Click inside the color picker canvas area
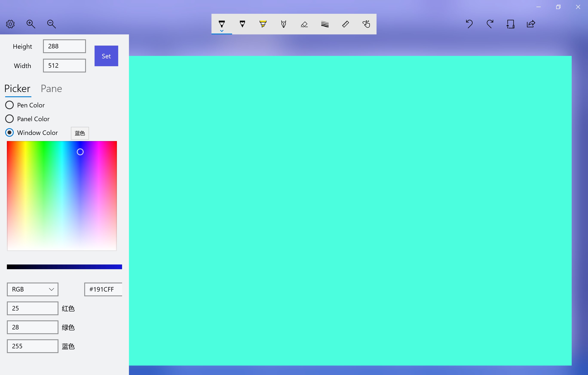This screenshot has height=375, width=588. point(62,195)
